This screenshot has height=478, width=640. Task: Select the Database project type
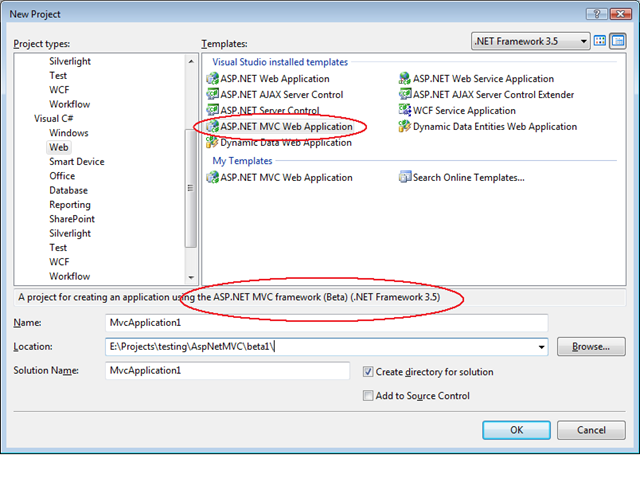[68, 190]
